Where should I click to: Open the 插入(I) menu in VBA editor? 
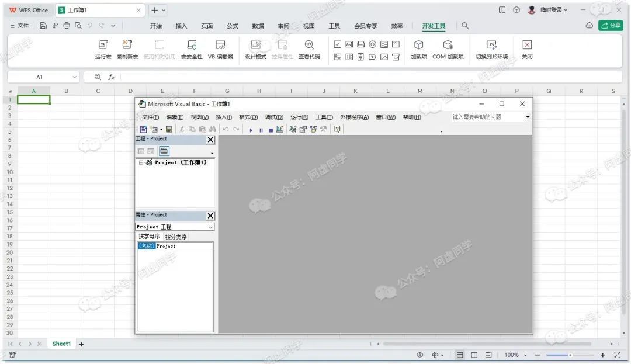coord(224,117)
